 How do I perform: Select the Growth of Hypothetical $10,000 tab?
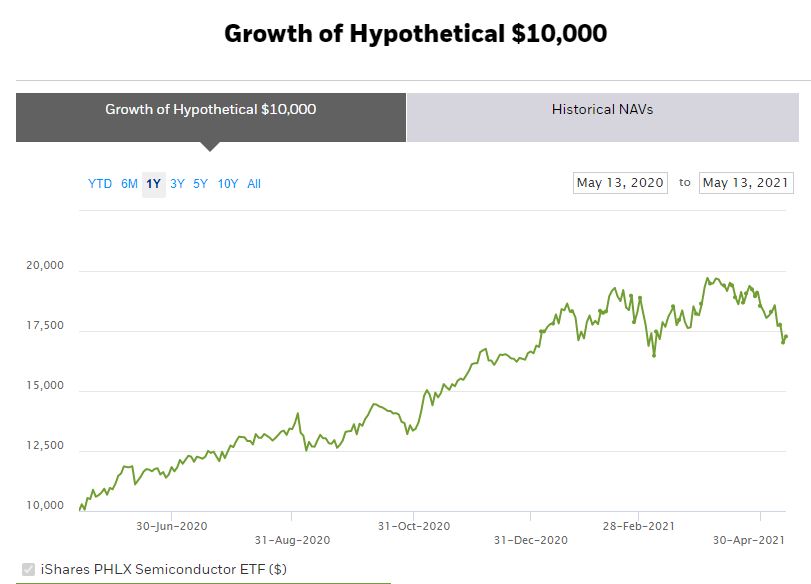(210, 110)
